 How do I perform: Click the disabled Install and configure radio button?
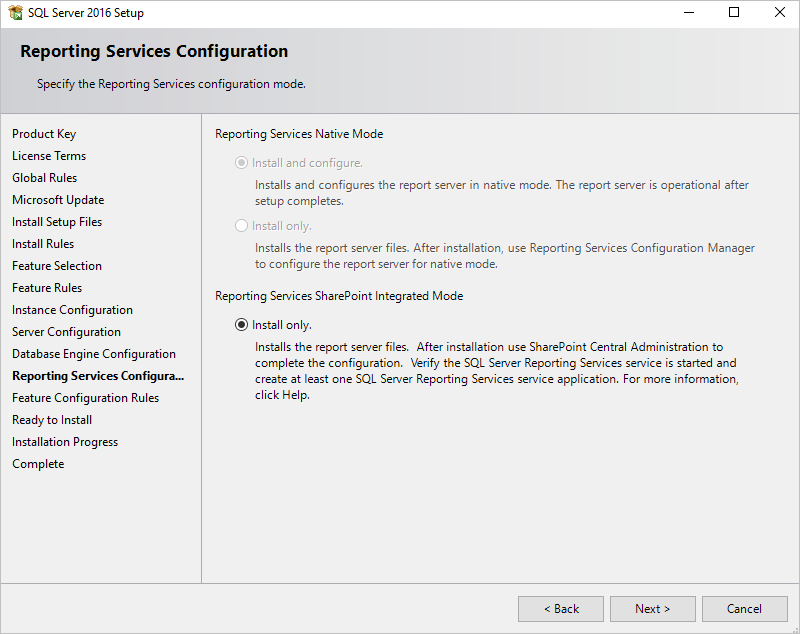point(240,162)
